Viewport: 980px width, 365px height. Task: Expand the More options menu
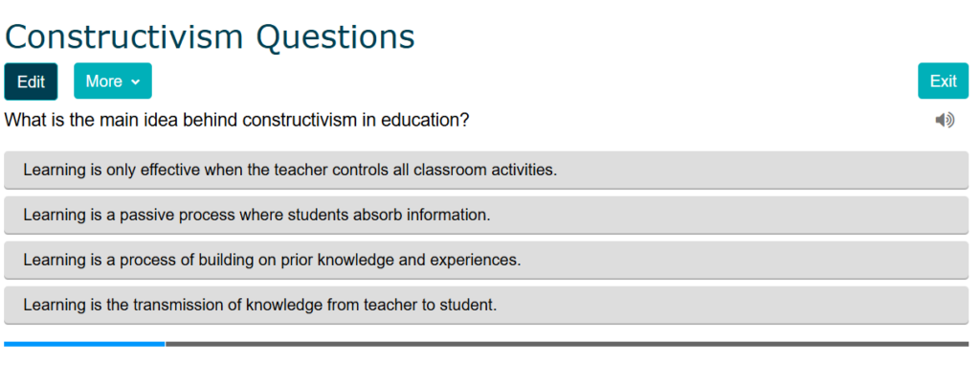tap(113, 81)
